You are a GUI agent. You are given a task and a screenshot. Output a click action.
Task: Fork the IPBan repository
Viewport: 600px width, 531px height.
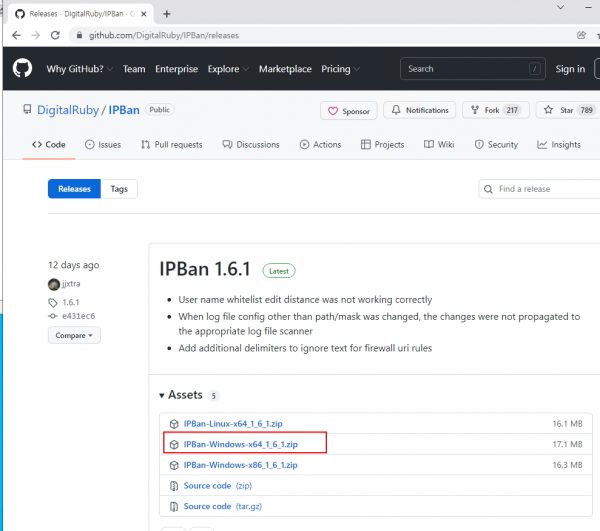click(x=497, y=110)
